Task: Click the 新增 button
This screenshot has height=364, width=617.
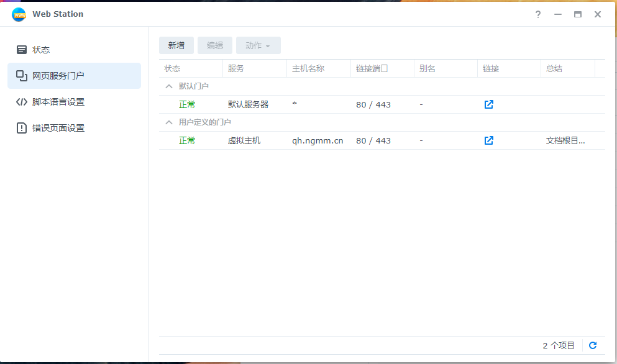Action: [176, 45]
